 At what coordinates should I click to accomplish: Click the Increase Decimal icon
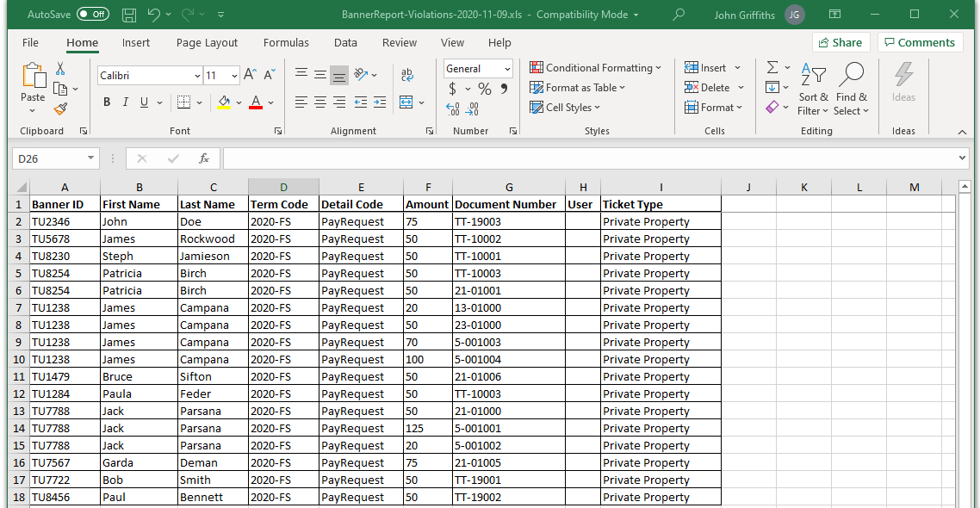tap(453, 108)
